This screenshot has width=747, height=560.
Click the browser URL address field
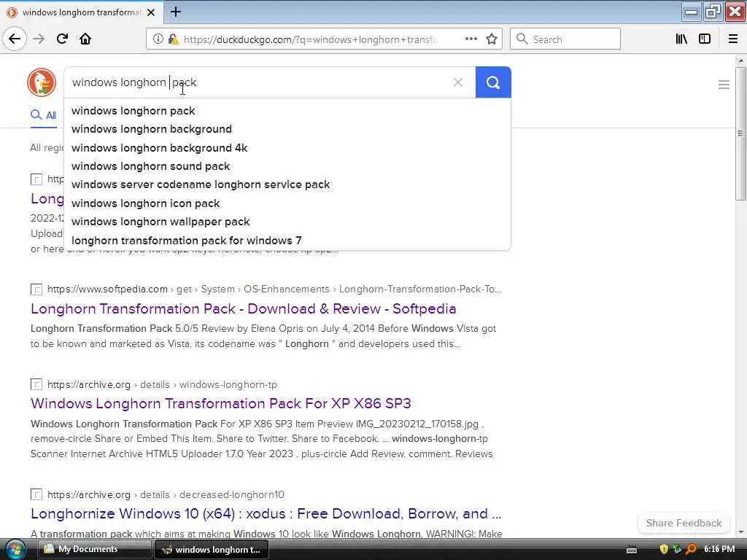309,39
